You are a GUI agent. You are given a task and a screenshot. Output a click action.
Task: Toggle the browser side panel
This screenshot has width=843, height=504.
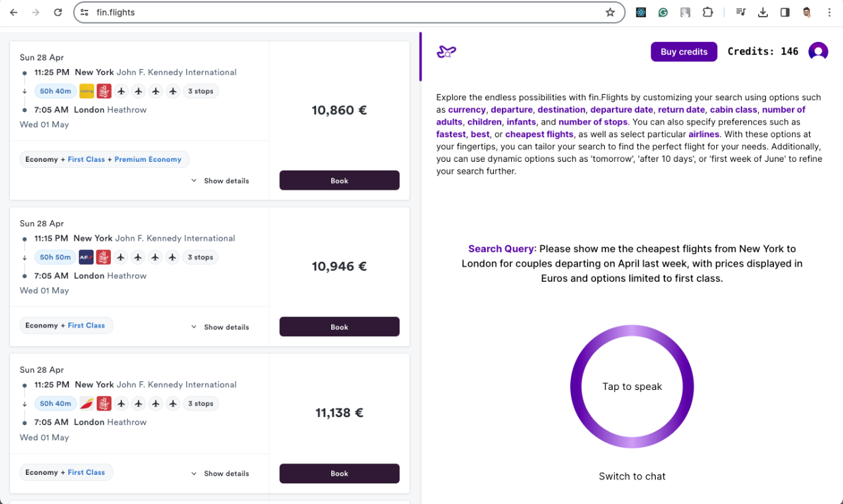click(785, 12)
